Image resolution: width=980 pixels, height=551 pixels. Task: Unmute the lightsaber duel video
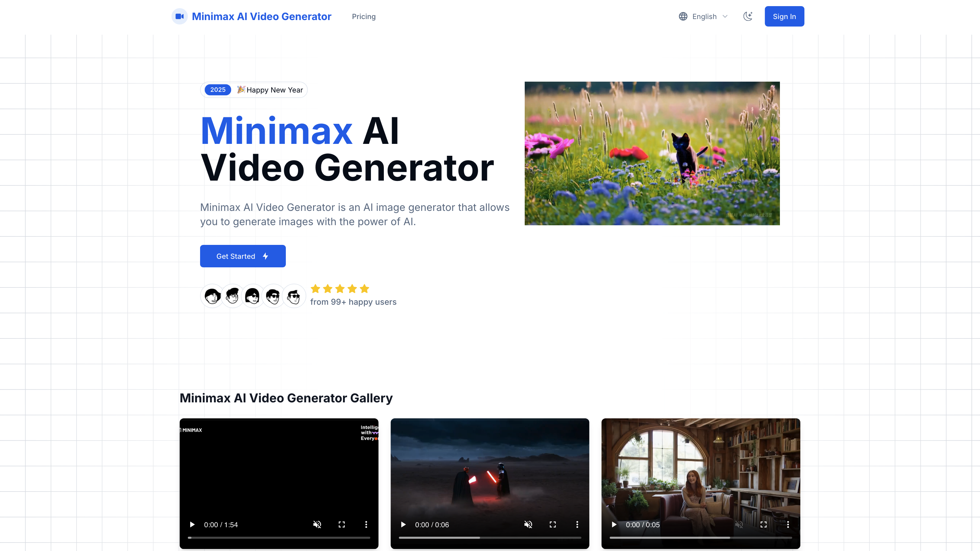pos(528,524)
